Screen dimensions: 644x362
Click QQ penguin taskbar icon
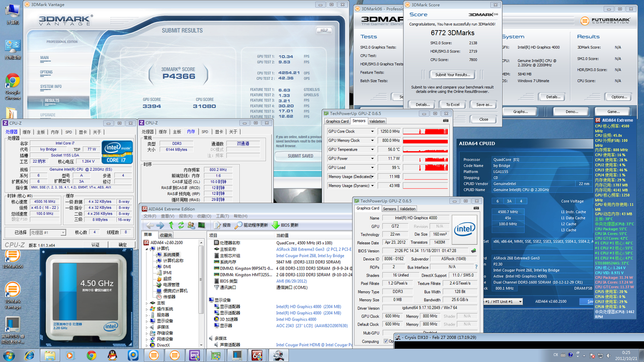[112, 355]
